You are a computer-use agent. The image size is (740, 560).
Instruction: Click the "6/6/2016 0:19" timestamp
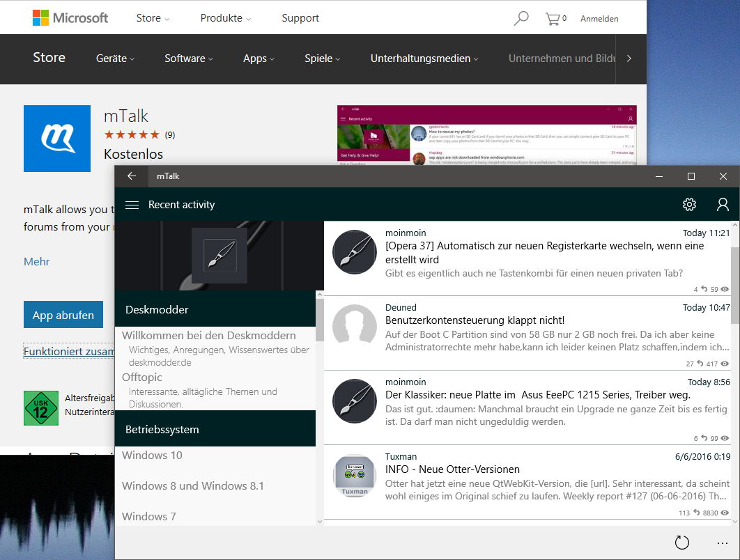tap(702, 457)
